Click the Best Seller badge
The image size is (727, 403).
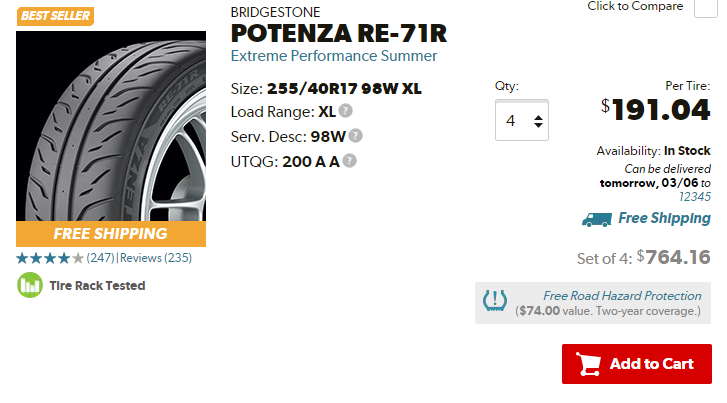point(55,16)
